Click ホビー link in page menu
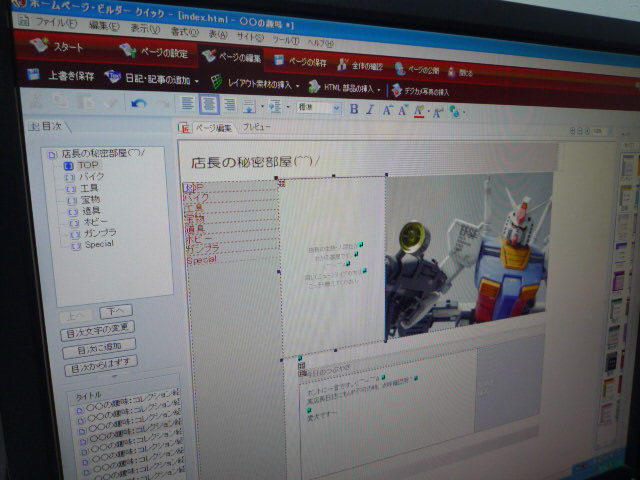This screenshot has width=640, height=480. coord(199,238)
